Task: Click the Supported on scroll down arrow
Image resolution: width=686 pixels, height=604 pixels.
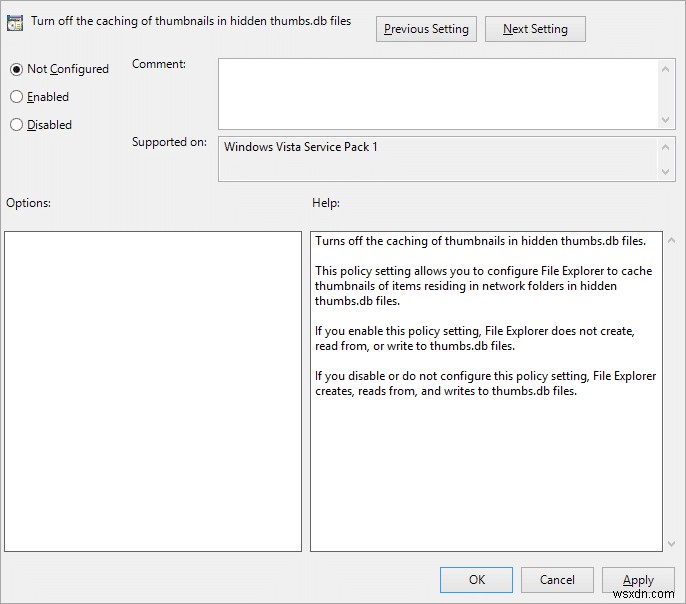Action: pos(668,172)
